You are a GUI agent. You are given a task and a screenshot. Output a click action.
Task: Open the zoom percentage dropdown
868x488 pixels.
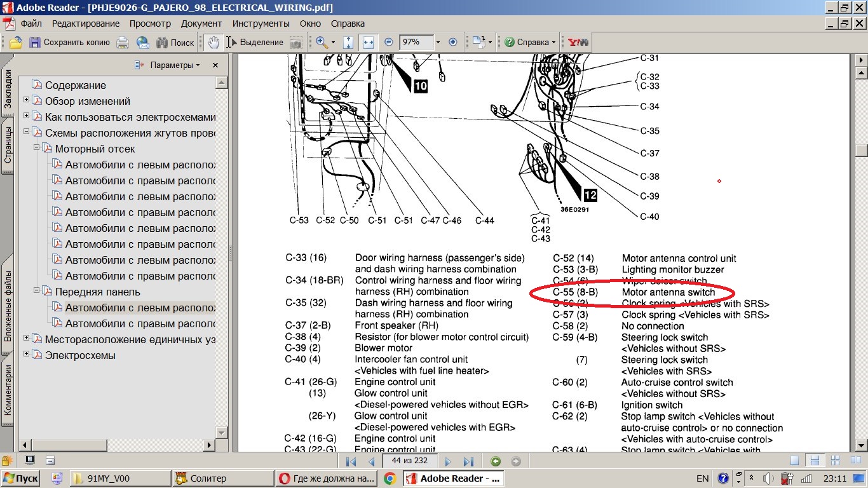(x=438, y=43)
